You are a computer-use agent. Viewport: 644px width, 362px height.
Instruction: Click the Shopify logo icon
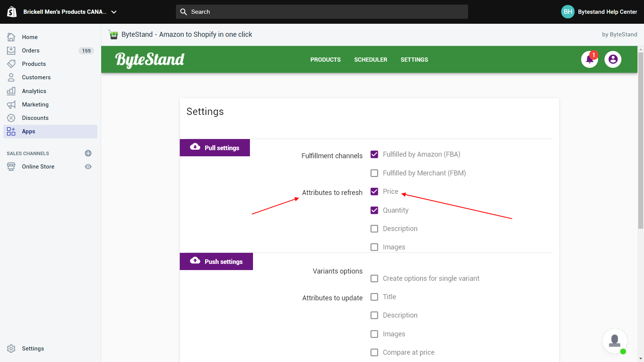(x=12, y=12)
